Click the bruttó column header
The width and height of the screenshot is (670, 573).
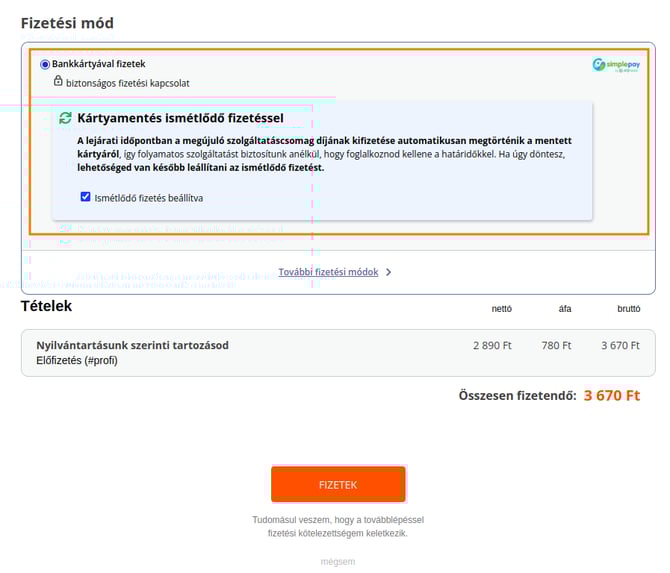(628, 309)
